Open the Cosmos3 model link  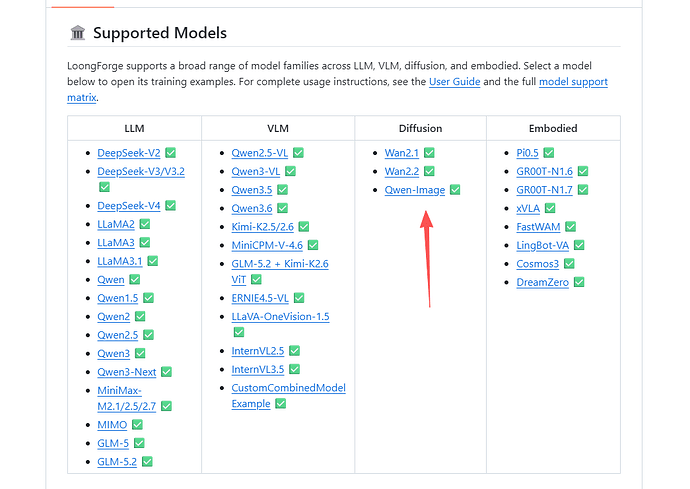[537, 264]
